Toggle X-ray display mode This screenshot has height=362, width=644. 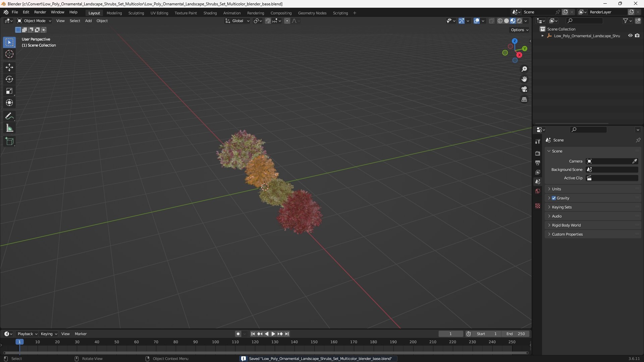tap(491, 21)
